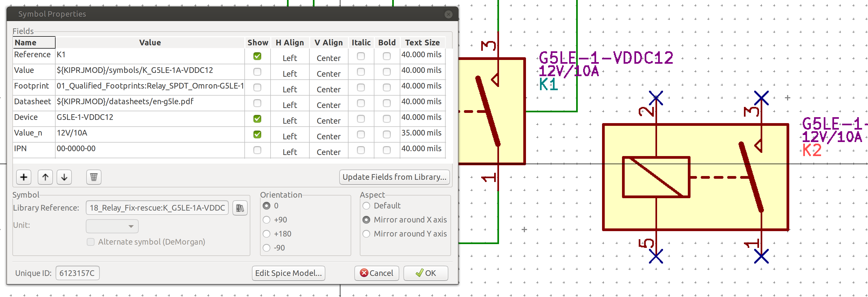Move the selected field up
This screenshot has height=297, width=868.
[45, 177]
